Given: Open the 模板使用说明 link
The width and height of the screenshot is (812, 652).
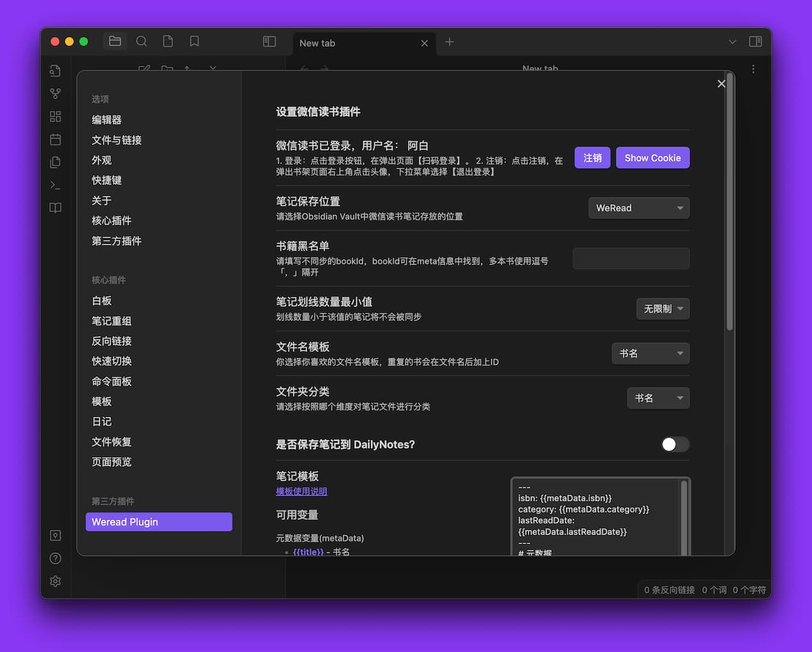Looking at the screenshot, I should click(x=301, y=491).
